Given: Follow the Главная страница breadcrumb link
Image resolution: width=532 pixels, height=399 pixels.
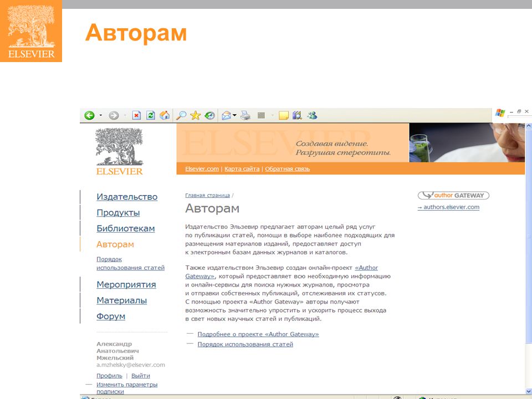Looking at the screenshot, I should 207,196.
